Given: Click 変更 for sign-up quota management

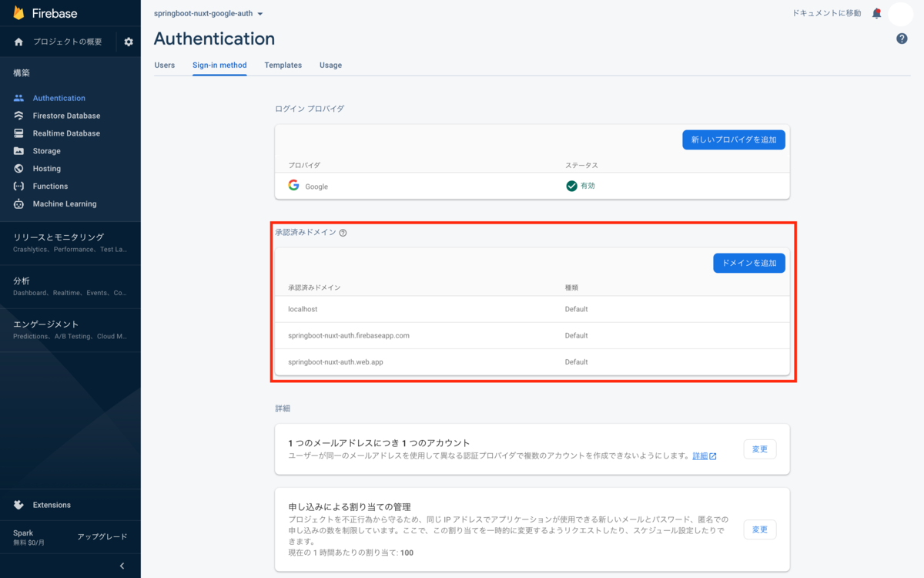Looking at the screenshot, I should point(760,529).
